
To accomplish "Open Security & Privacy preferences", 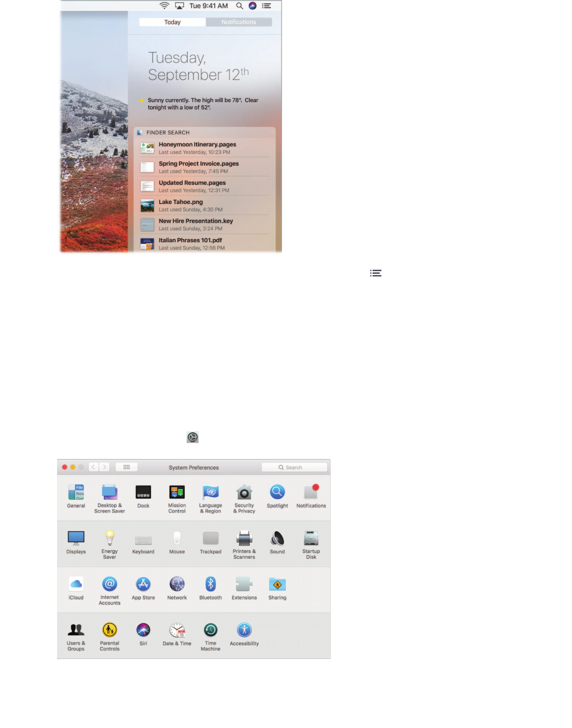I will [x=244, y=499].
